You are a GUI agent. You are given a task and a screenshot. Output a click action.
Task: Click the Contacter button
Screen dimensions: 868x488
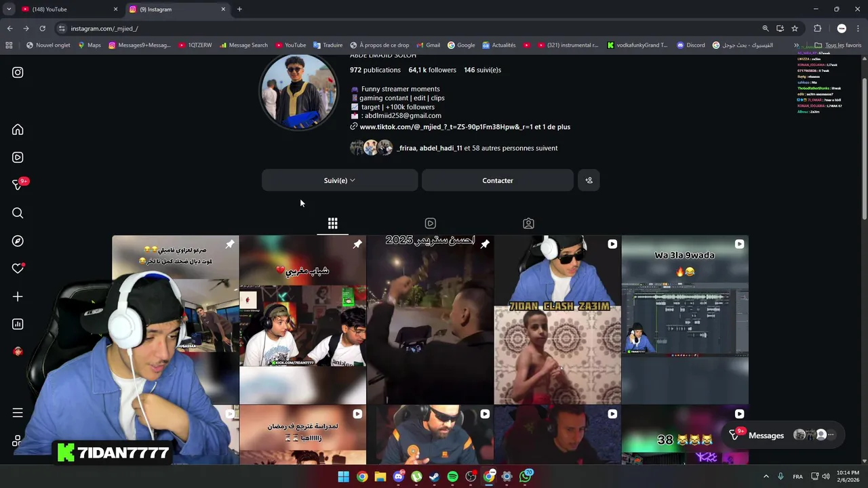coord(498,180)
